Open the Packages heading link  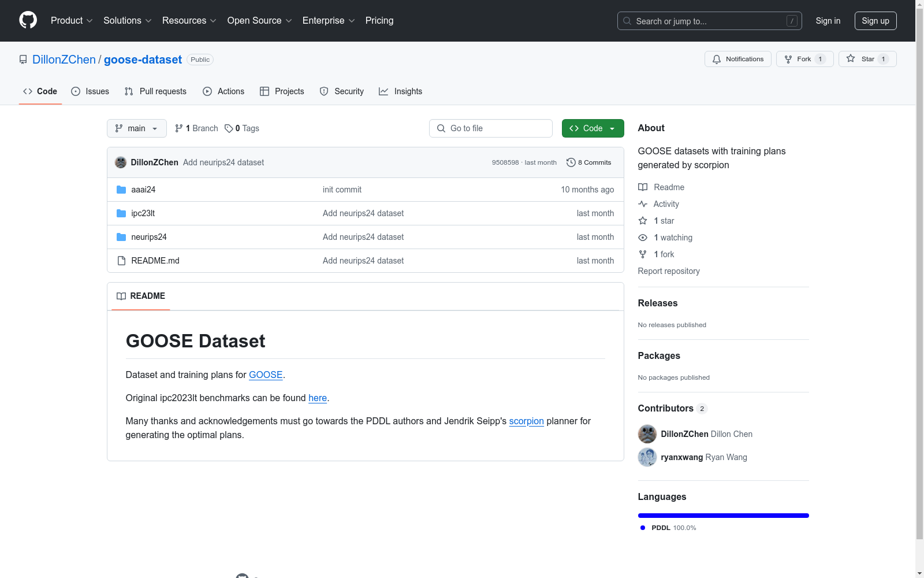coord(659,355)
